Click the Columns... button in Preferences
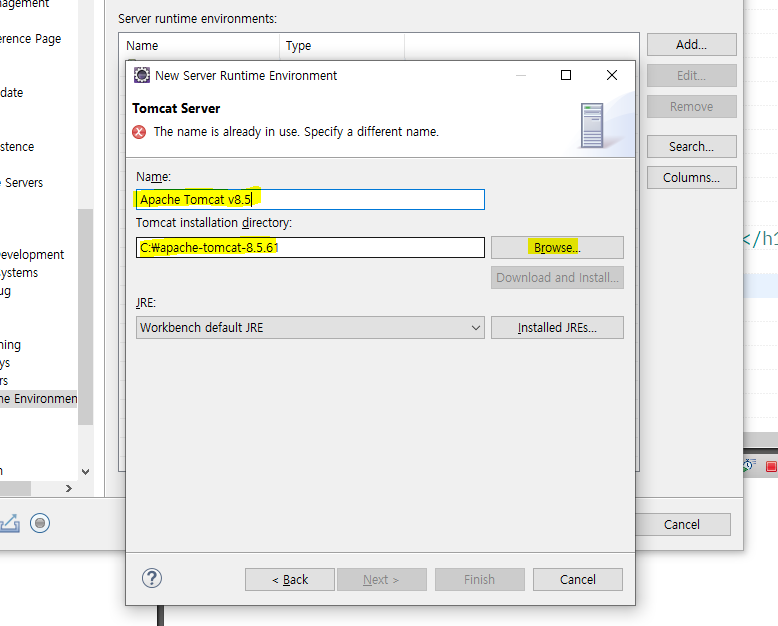This screenshot has width=778, height=626. (692, 178)
